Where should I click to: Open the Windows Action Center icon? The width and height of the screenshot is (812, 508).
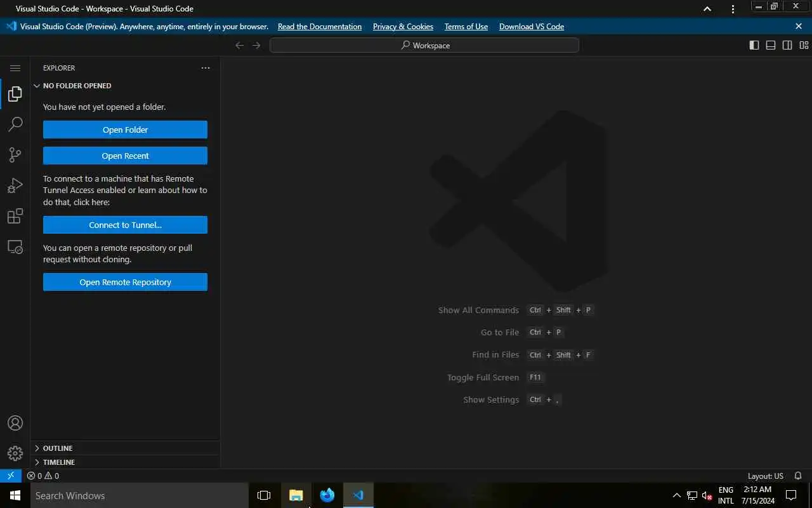click(x=791, y=495)
